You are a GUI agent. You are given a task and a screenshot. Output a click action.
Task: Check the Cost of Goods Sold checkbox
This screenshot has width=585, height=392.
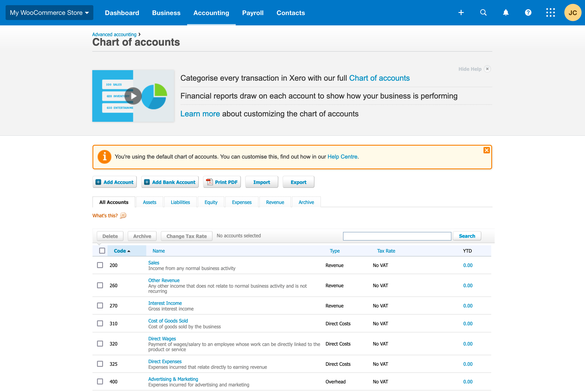click(x=100, y=323)
